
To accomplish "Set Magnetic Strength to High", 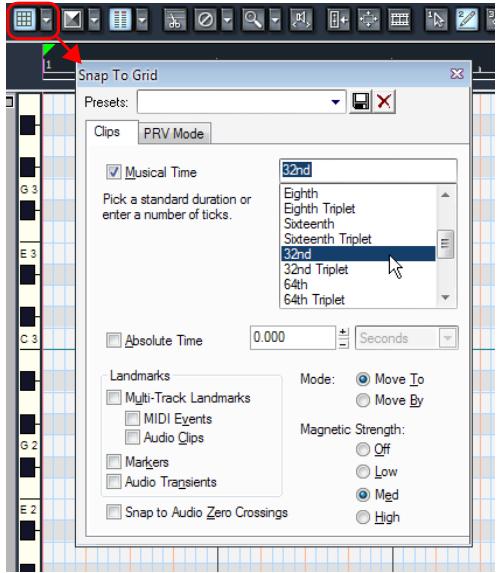I will click(x=363, y=517).
